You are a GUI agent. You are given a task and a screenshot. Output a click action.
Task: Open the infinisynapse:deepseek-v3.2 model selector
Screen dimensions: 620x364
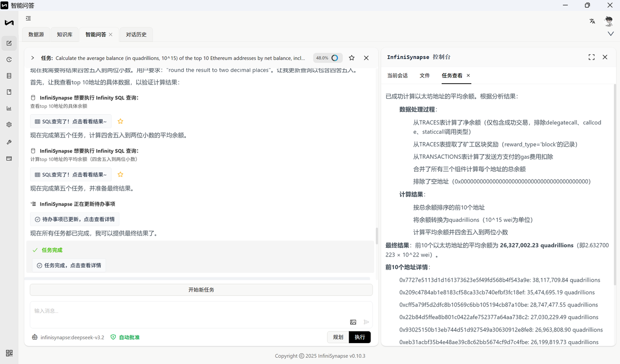[x=68, y=337]
